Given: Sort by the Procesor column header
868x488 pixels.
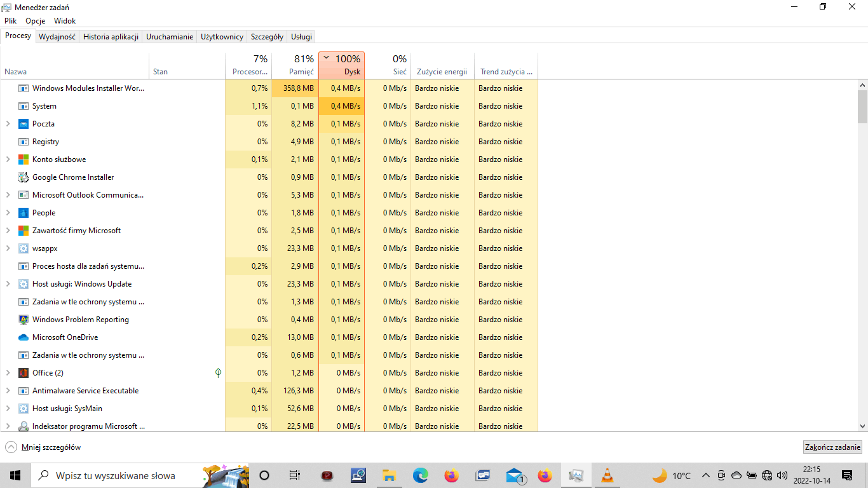Looking at the screenshot, I should pyautogui.click(x=248, y=65).
